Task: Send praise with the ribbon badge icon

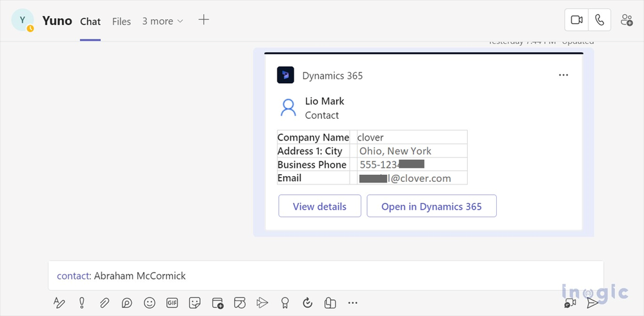Action: click(x=285, y=303)
